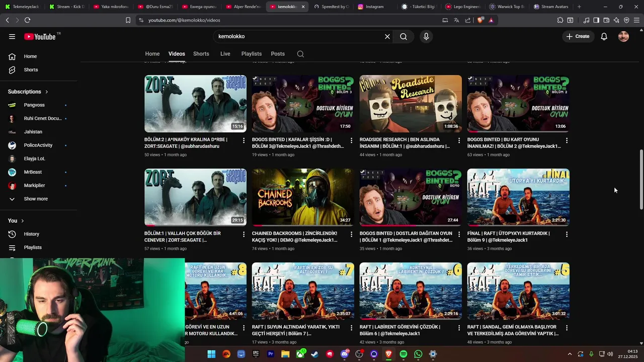Start voice search with the microphone
The height and width of the screenshot is (362, 644).
pos(426,36)
